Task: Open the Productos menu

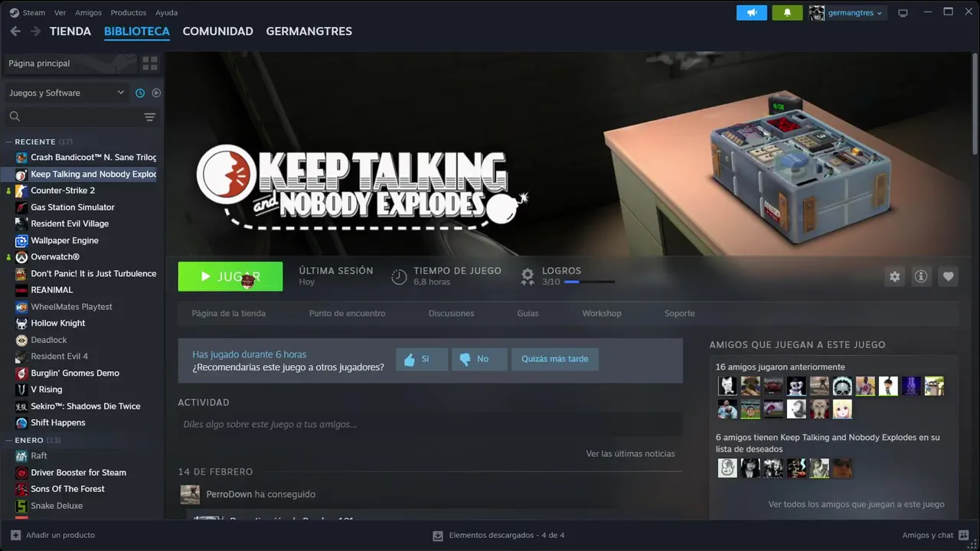Action: (128, 13)
